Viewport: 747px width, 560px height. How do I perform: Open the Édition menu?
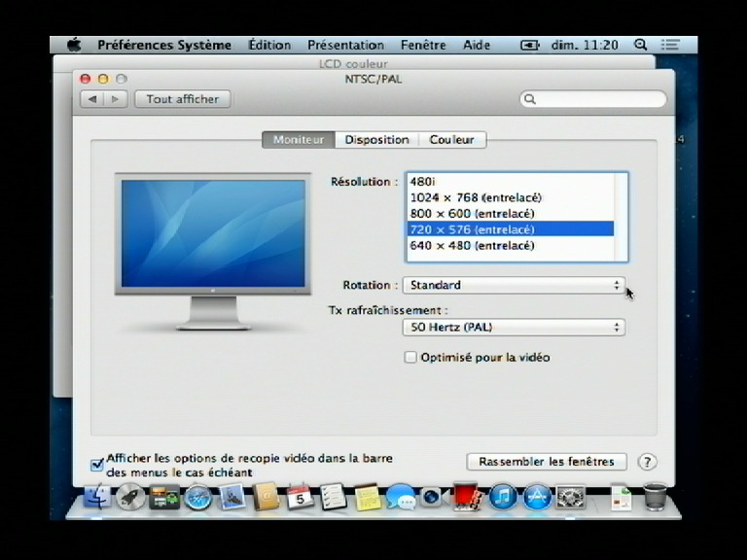tap(269, 46)
